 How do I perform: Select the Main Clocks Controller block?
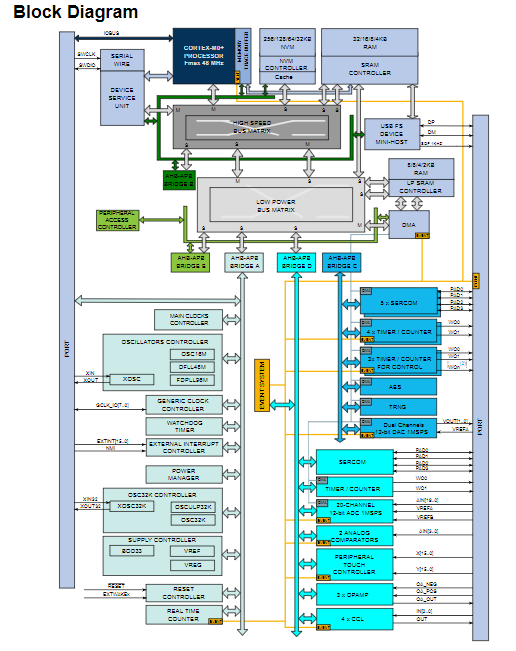coord(188,319)
